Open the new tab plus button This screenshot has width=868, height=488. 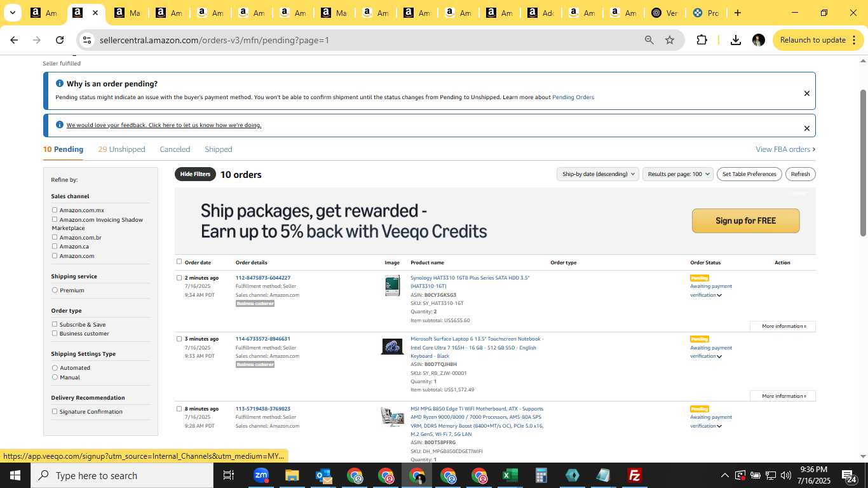[737, 13]
